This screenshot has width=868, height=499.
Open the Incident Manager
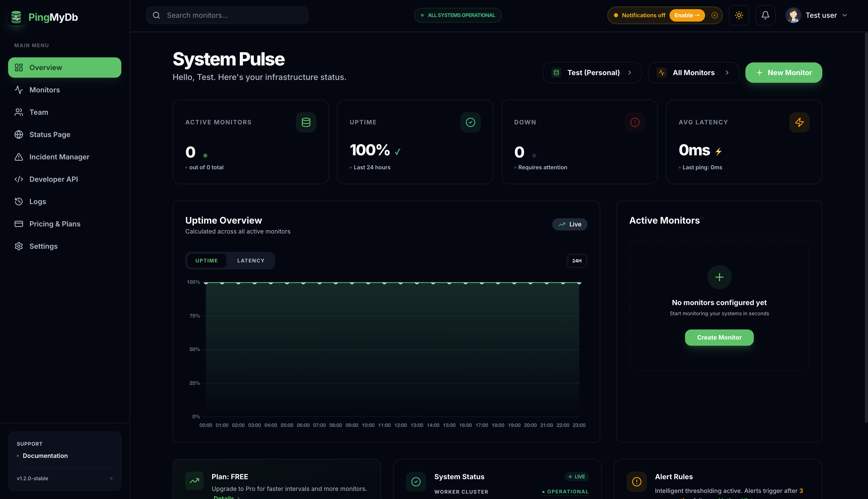59,157
